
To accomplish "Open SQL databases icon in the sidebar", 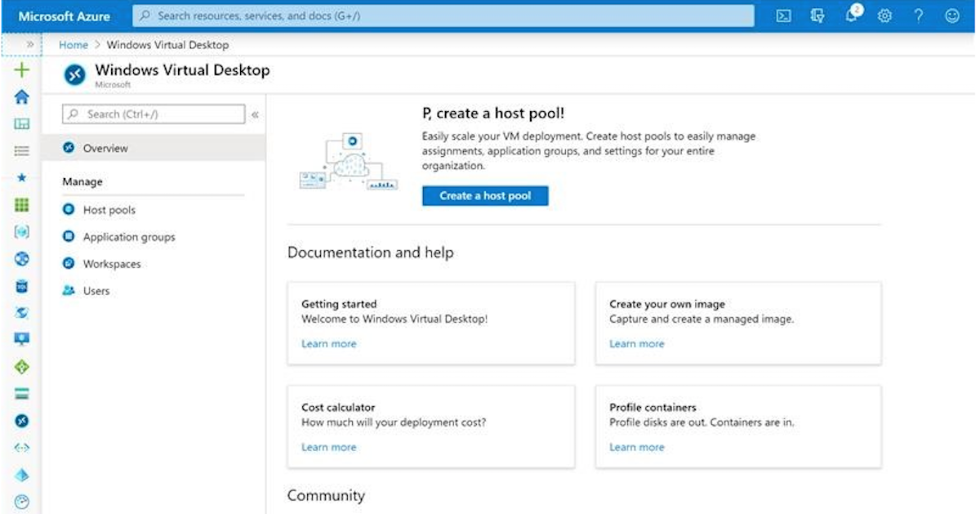I will click(22, 286).
